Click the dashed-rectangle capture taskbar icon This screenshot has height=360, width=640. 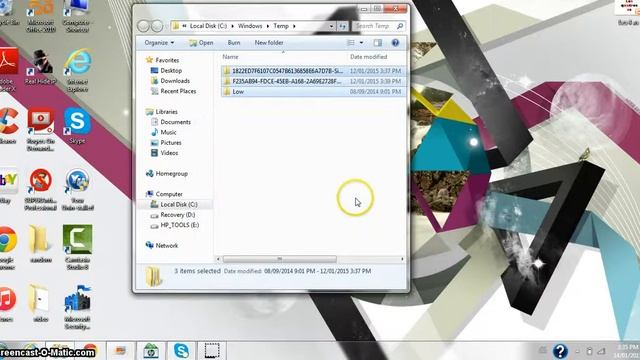point(212,351)
